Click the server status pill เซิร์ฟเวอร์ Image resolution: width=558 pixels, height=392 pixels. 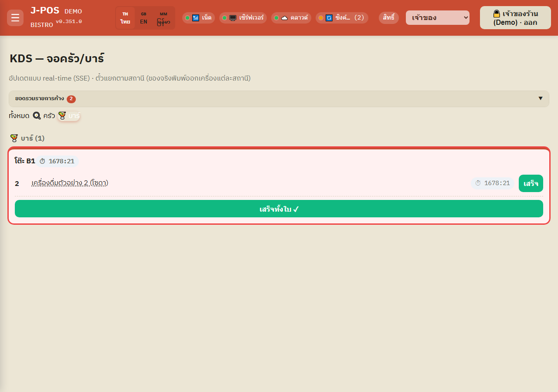[x=243, y=18]
